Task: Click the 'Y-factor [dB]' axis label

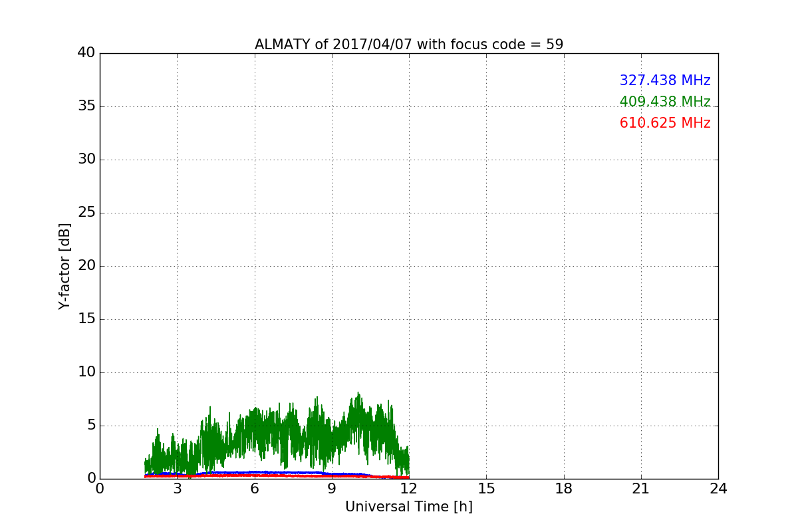Action: point(65,266)
